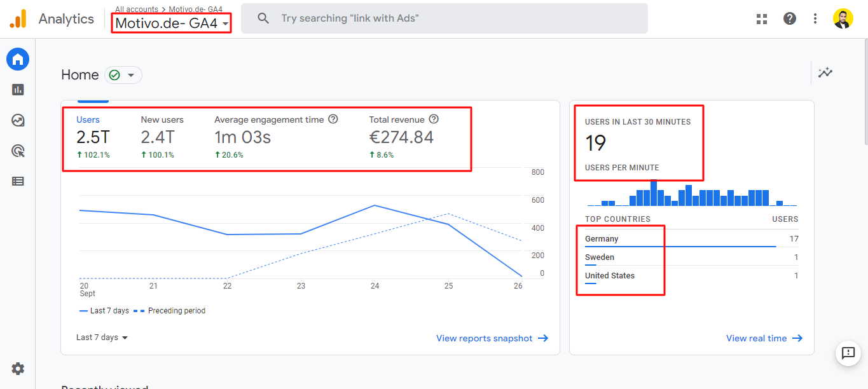Click the View real time link
This screenshot has height=389, width=868.
[764, 338]
